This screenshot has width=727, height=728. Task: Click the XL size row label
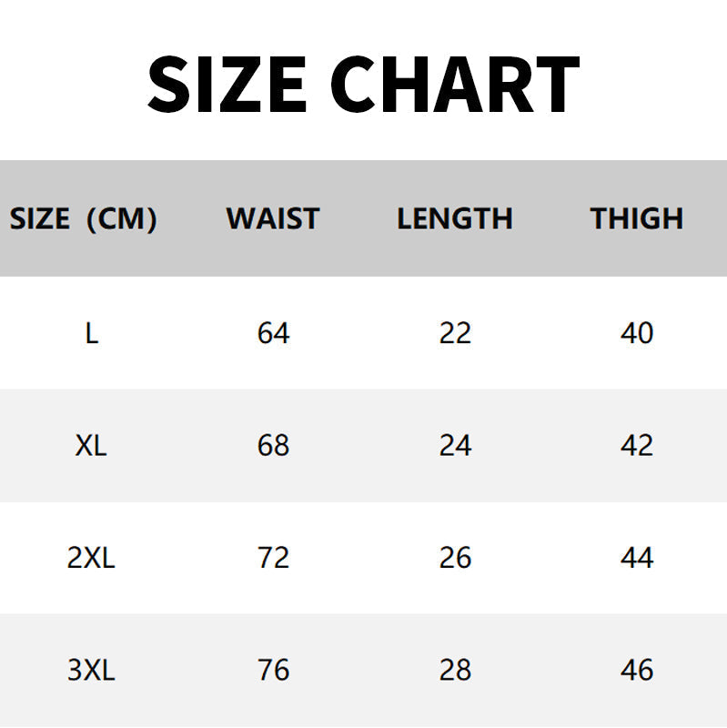tap(91, 445)
